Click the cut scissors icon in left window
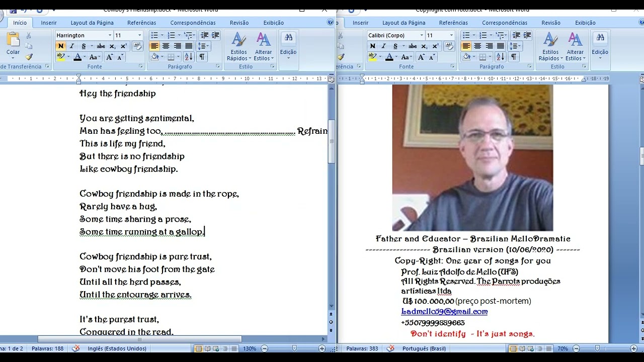The image size is (644, 362). coord(29,36)
